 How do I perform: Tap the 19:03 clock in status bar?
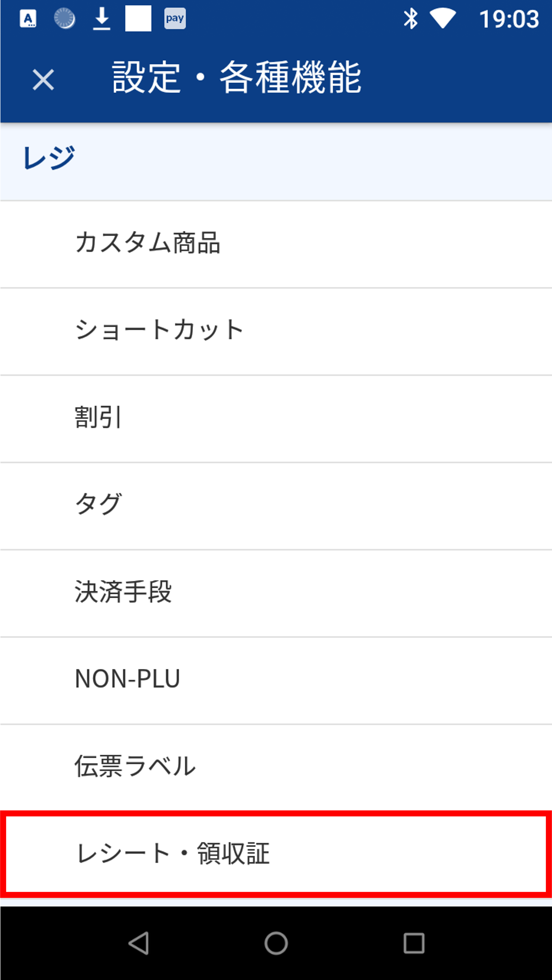509,19
